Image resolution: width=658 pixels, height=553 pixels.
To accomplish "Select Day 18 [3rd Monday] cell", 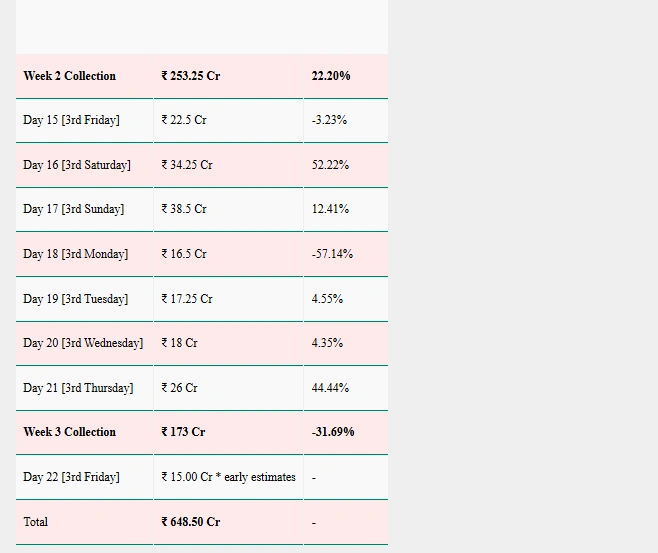I will click(x=76, y=254).
